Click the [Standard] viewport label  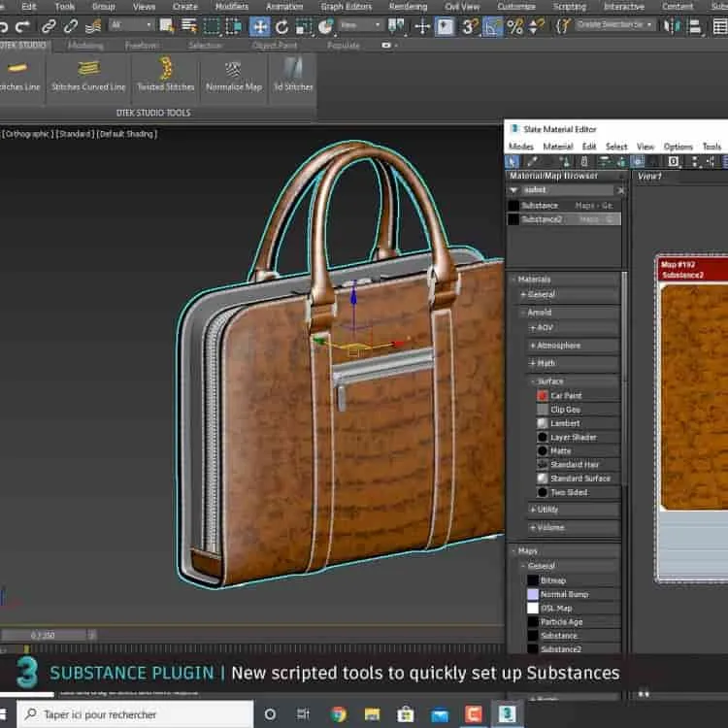[75, 134]
